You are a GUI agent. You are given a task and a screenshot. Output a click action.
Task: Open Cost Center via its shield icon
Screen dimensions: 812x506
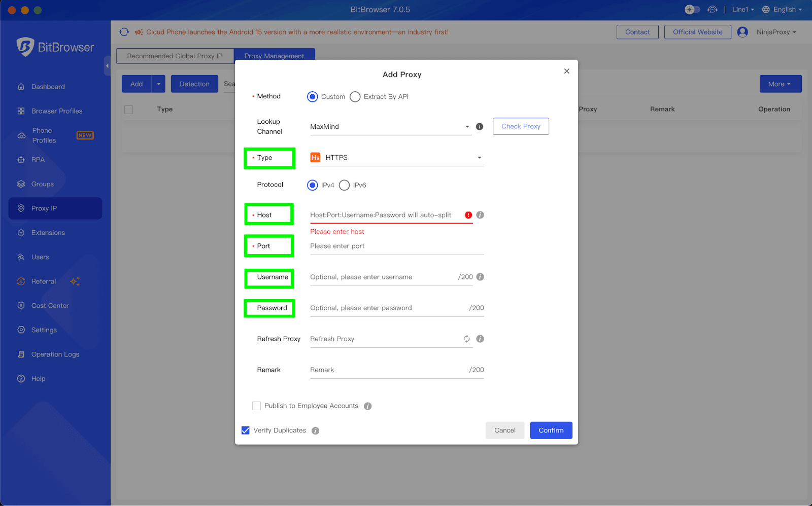(x=21, y=306)
